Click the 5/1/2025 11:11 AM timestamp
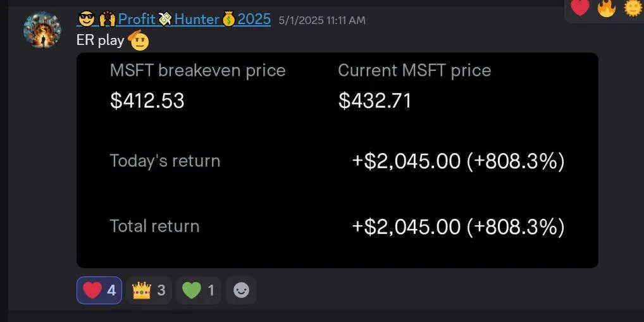This screenshot has width=644, height=322. coord(321,20)
